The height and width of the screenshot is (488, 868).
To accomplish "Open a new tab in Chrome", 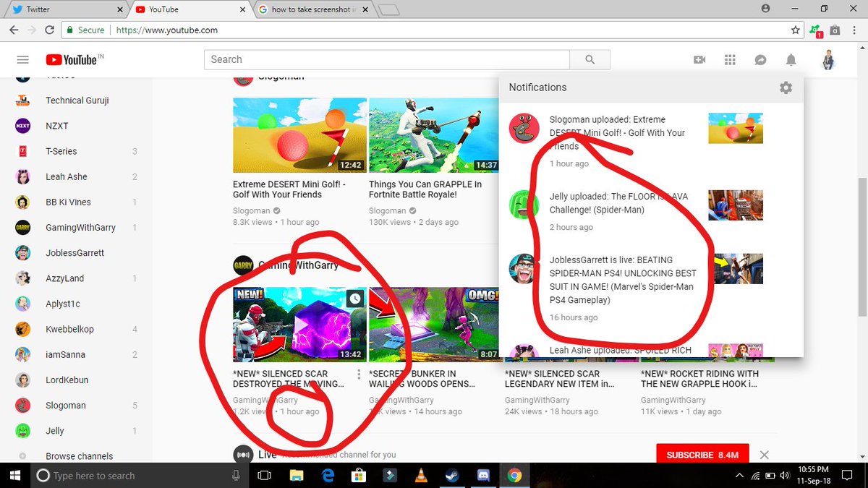I will (x=388, y=9).
